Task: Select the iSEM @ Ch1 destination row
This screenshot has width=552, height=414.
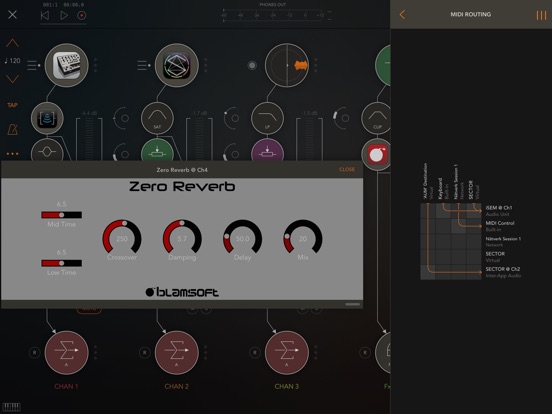Action: click(x=499, y=211)
